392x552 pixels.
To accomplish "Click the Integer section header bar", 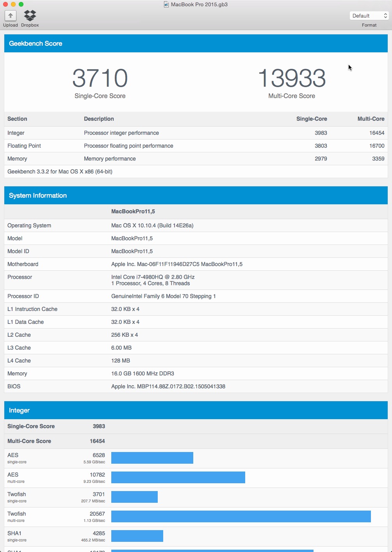I will coord(196,410).
